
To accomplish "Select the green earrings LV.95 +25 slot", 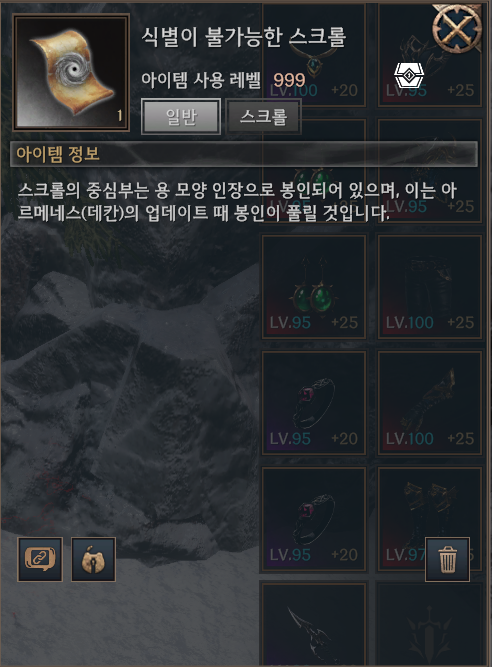I will pyautogui.click(x=314, y=287).
